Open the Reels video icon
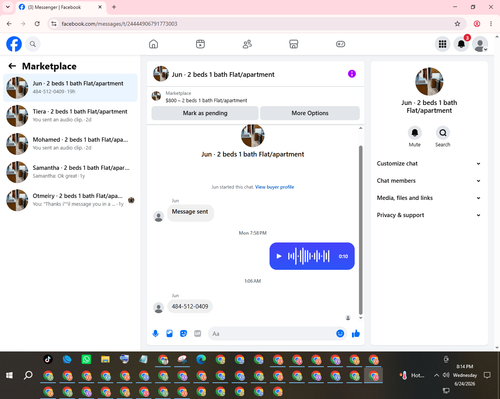500x399 pixels. [x=200, y=44]
